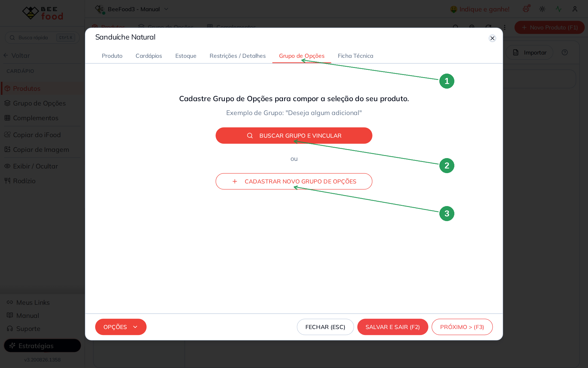Open the user profile icon

575,9
